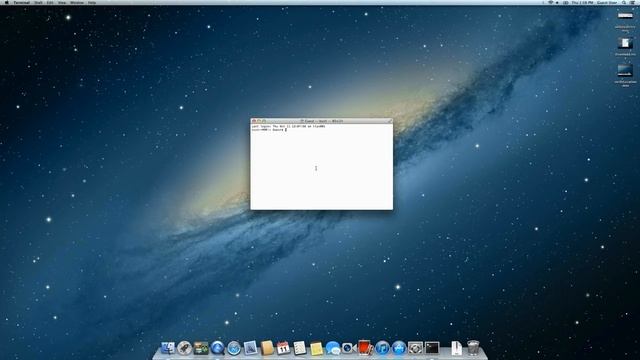Select the middle desktop document file
The image size is (640, 360).
pos(625,43)
